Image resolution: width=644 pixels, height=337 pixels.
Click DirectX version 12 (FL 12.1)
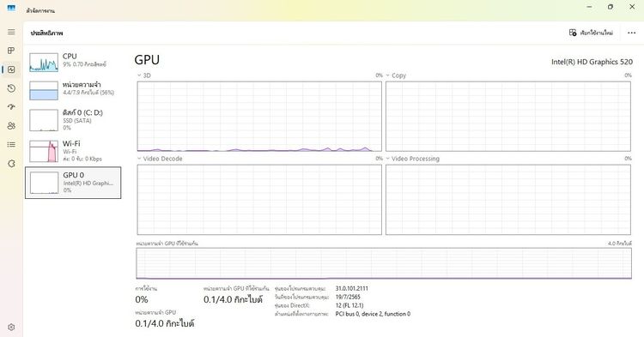pos(349,305)
